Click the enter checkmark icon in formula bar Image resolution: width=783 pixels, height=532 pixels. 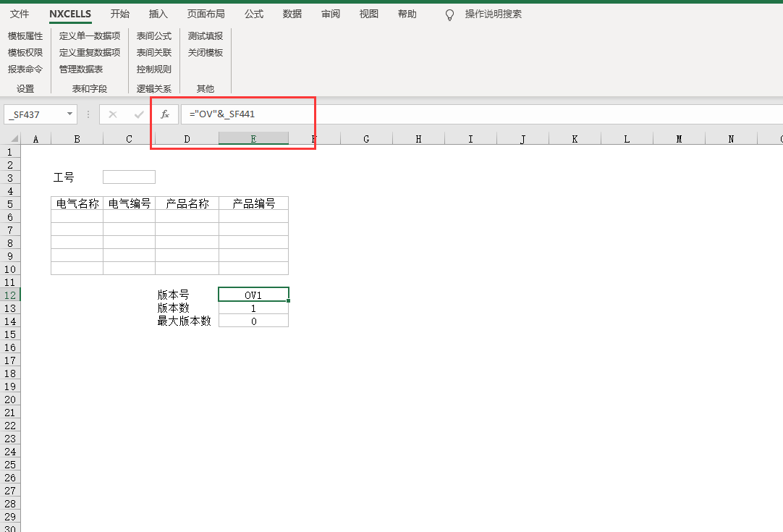pos(138,114)
